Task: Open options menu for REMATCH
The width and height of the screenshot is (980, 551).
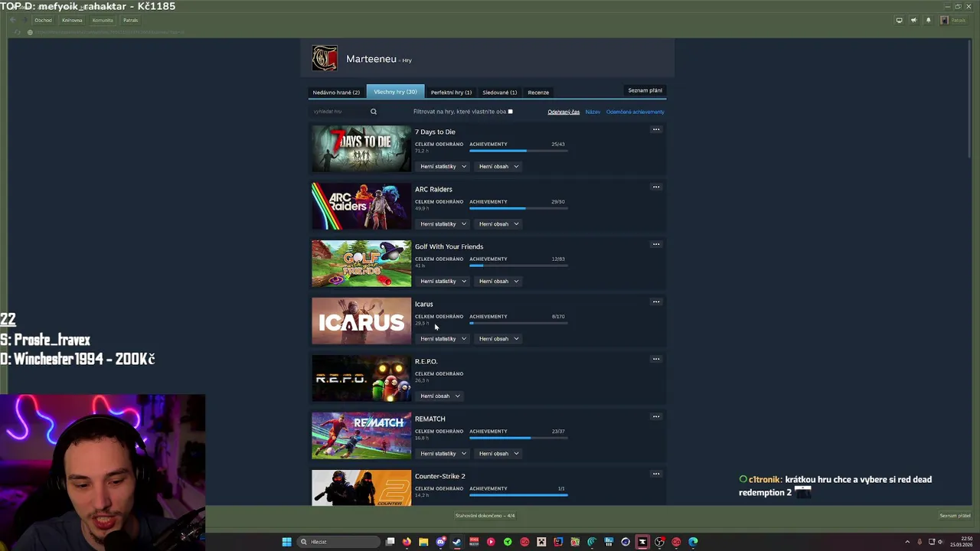Action: 655,416
